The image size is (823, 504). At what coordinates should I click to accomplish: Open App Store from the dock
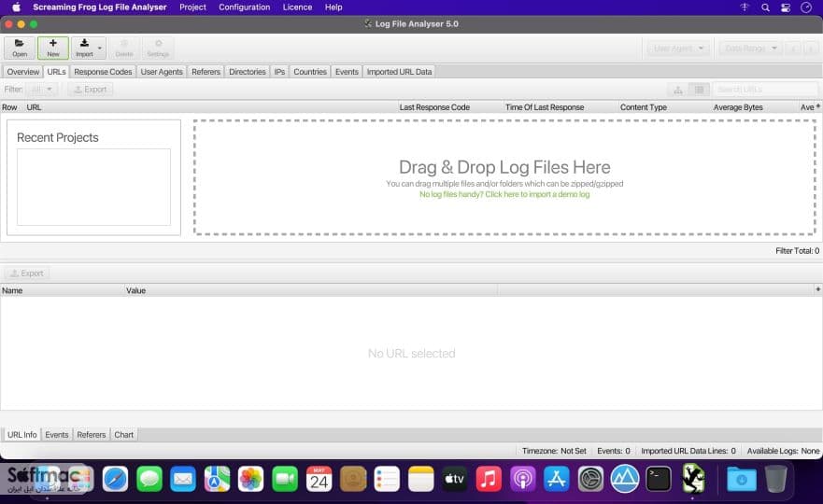point(557,479)
